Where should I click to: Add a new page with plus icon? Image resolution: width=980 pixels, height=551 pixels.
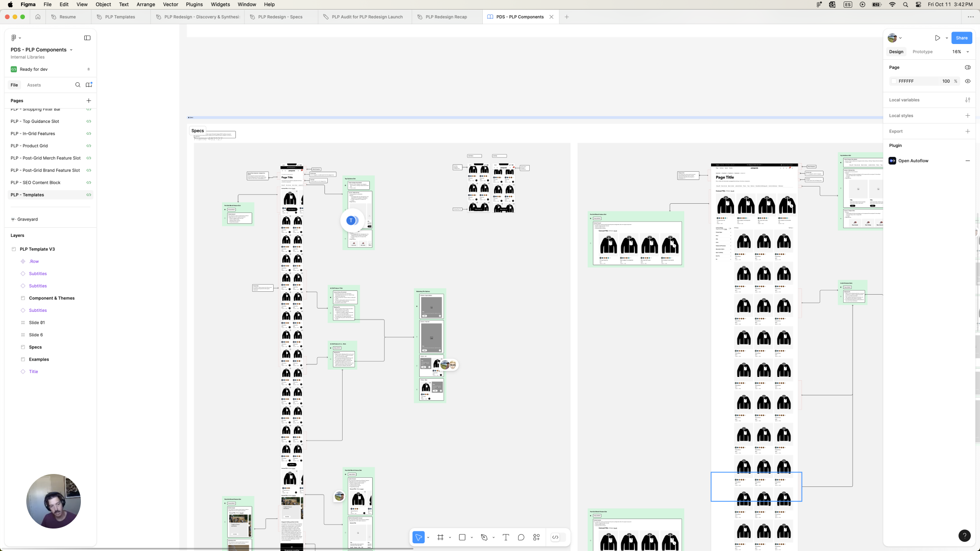(x=89, y=100)
